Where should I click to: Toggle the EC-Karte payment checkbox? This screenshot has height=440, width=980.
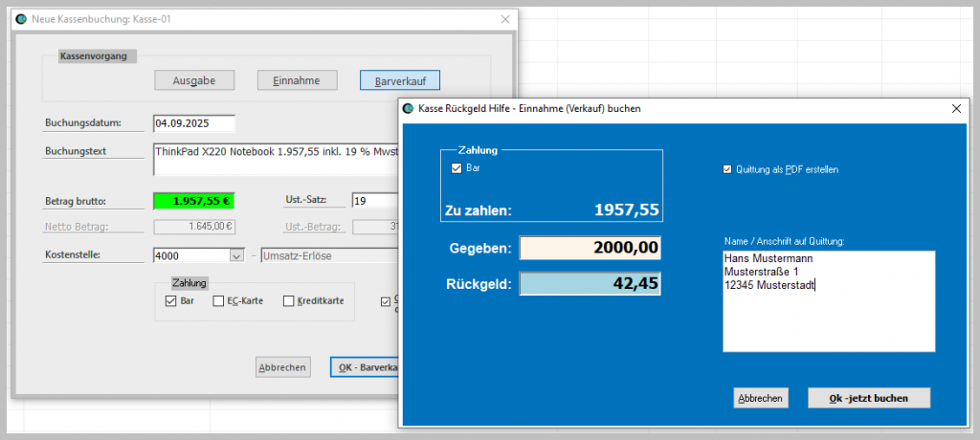219,301
